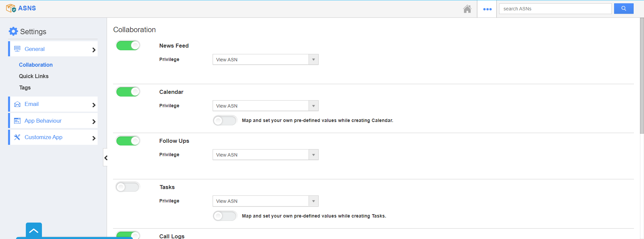Click the News Feed section title
The width and height of the screenshot is (644, 239).
[174, 46]
